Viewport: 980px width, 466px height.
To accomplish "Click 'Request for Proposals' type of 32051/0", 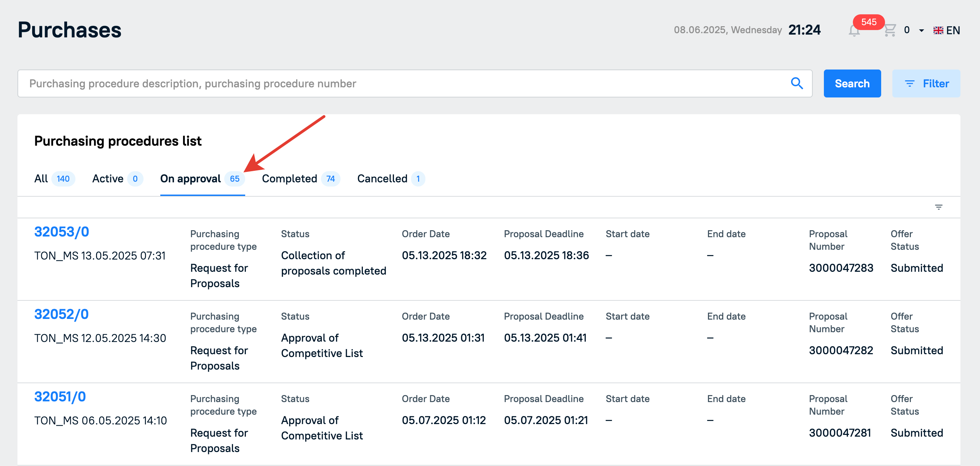I will (219, 440).
